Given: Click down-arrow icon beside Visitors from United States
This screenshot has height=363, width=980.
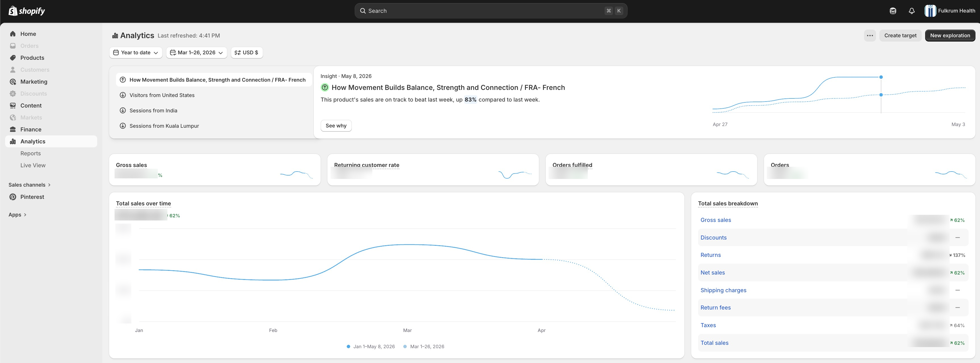Looking at the screenshot, I should tap(122, 95).
